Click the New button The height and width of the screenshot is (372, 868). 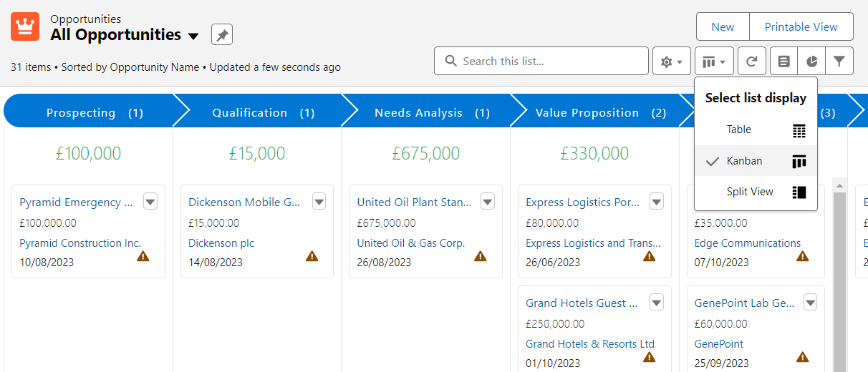click(723, 26)
